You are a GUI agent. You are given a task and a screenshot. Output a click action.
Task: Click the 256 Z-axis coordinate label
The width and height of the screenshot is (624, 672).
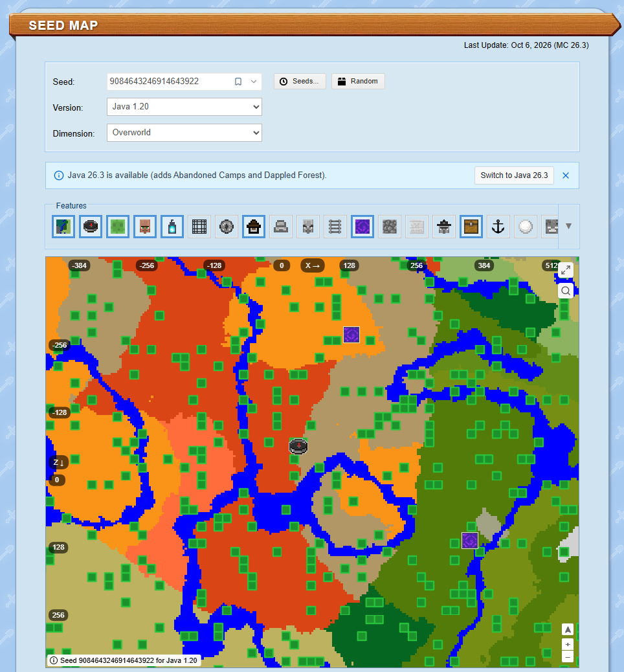(58, 616)
